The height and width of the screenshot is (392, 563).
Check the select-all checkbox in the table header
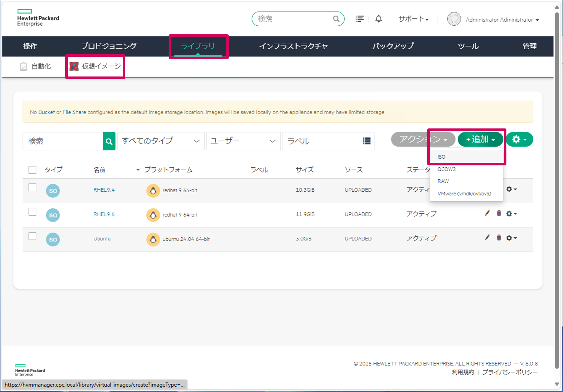click(32, 170)
